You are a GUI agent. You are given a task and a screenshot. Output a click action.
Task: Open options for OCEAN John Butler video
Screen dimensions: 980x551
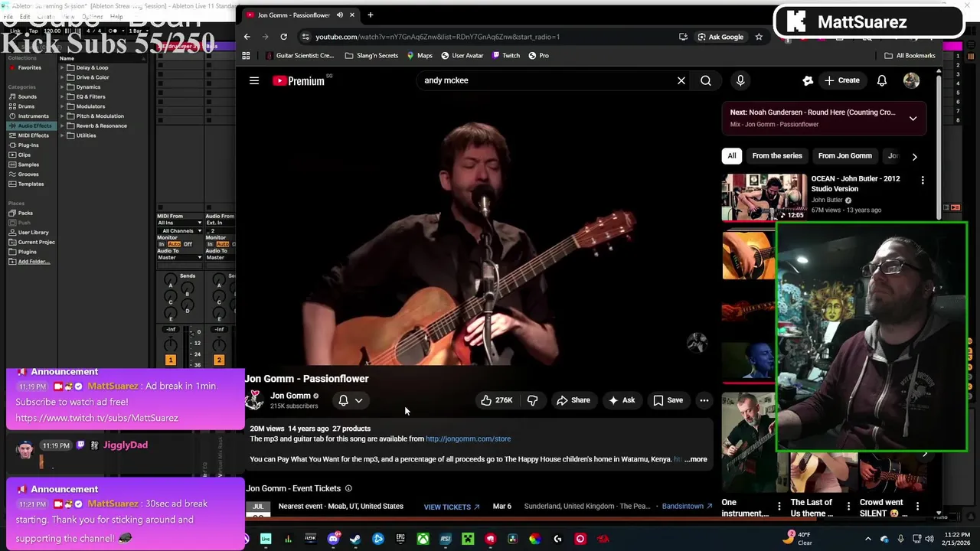[x=923, y=180]
